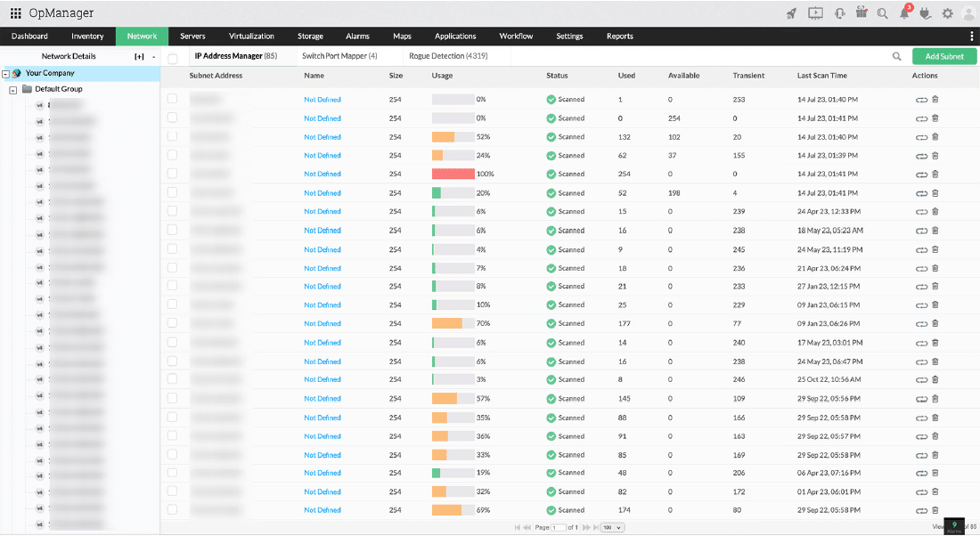Delete the subnet with 100% usage

[935, 175]
